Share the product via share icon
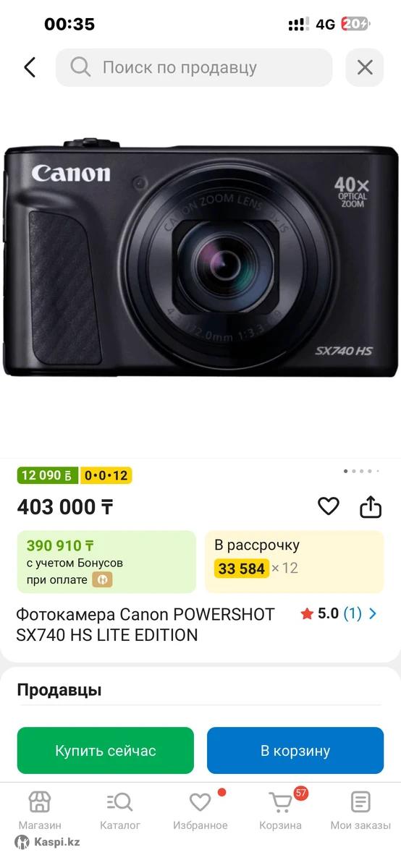 click(371, 506)
